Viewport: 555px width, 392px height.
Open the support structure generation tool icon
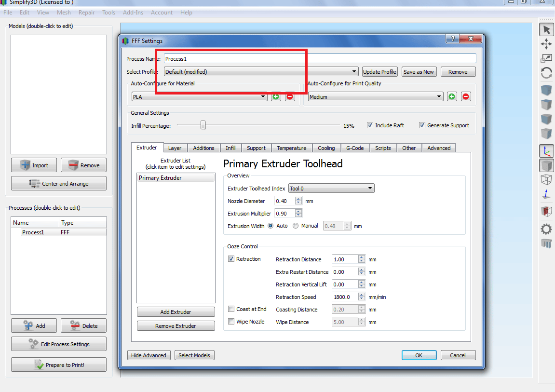tap(546, 243)
